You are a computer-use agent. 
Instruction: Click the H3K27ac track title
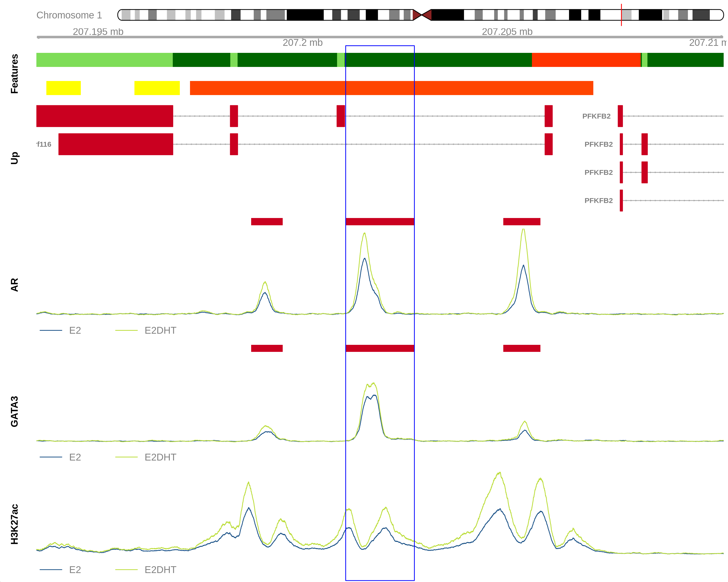[14, 524]
